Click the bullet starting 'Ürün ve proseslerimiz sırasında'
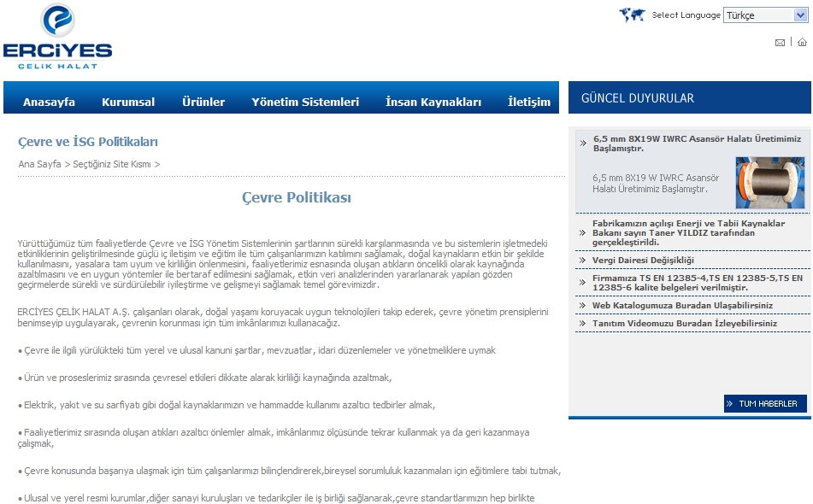 point(205,378)
